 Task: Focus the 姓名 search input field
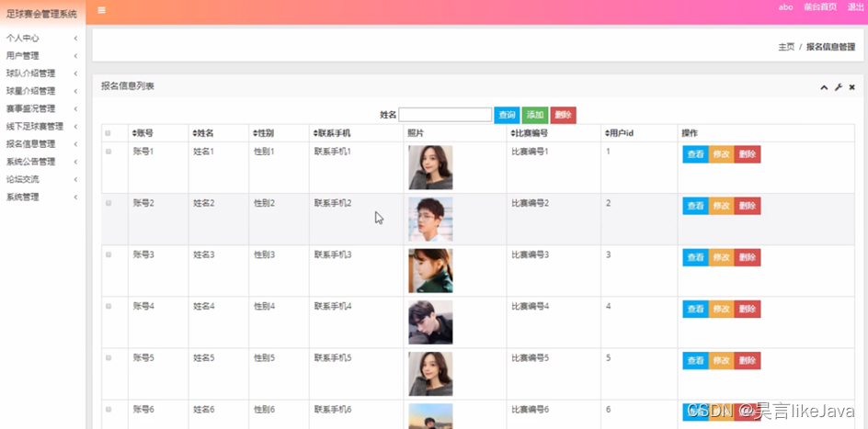tap(445, 115)
